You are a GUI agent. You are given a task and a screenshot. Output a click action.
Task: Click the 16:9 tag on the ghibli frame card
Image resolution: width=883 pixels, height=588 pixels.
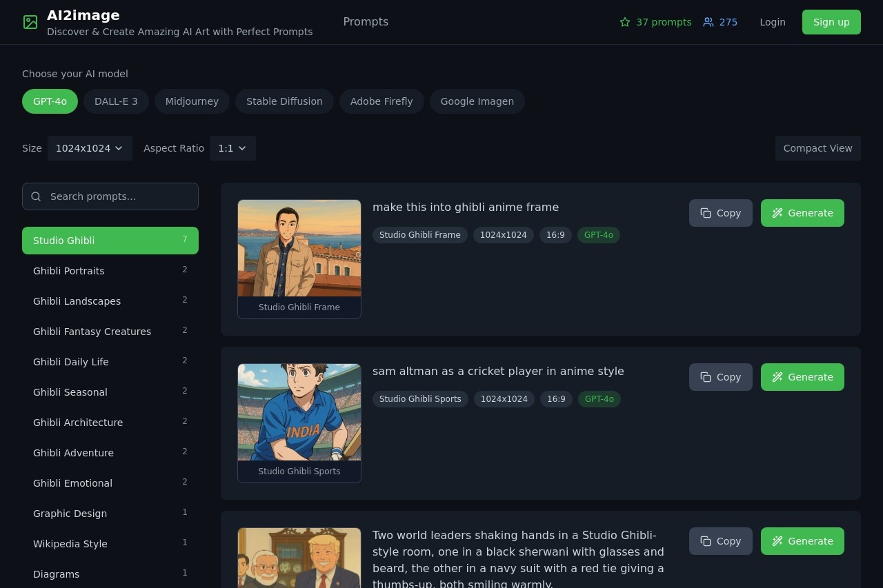tap(555, 235)
